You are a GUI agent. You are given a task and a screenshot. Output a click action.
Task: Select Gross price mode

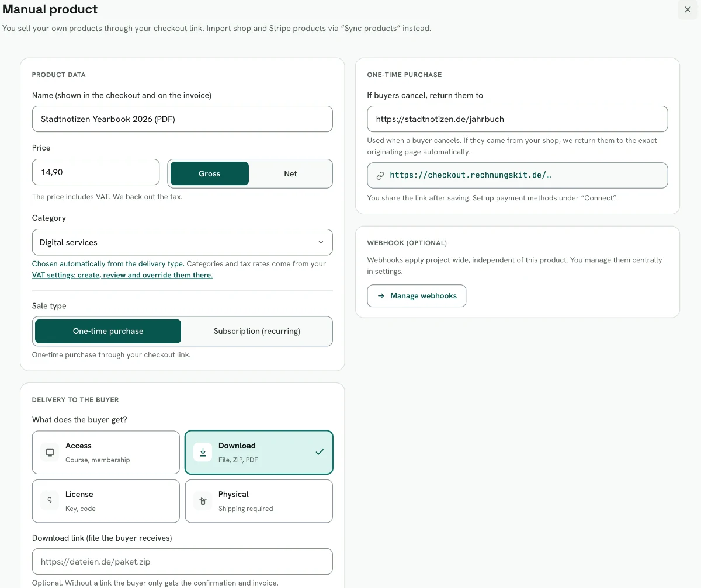[209, 173]
